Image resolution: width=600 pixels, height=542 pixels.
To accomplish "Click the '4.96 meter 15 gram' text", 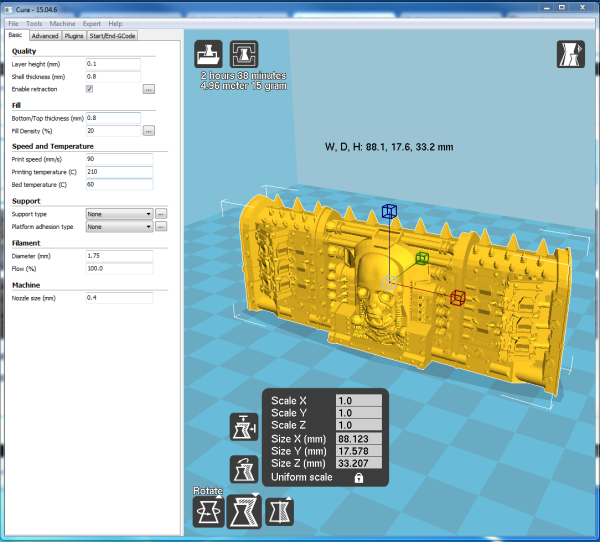I will [243, 86].
